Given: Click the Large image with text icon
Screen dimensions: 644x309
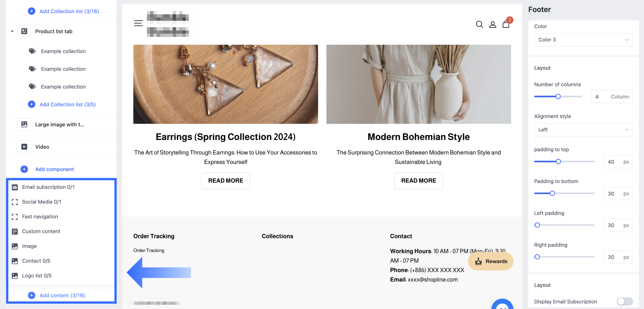Looking at the screenshot, I should pos(24,124).
